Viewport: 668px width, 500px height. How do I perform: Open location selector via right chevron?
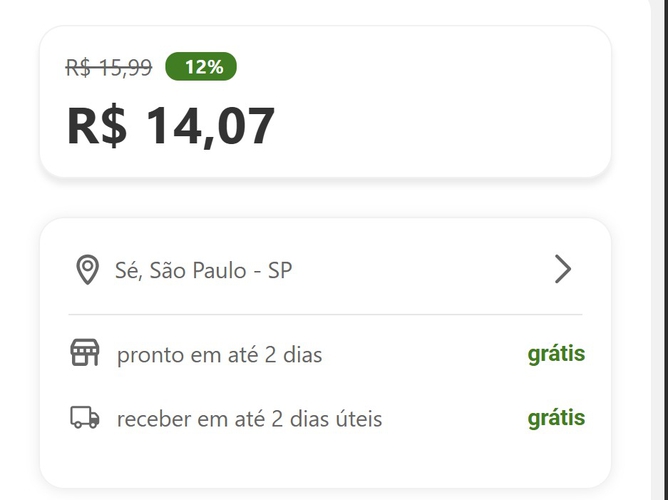[563, 269]
